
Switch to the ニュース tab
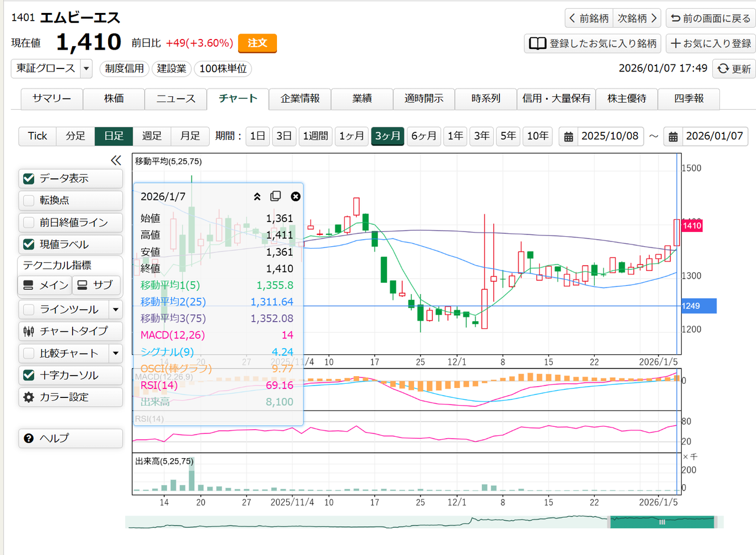click(x=176, y=99)
